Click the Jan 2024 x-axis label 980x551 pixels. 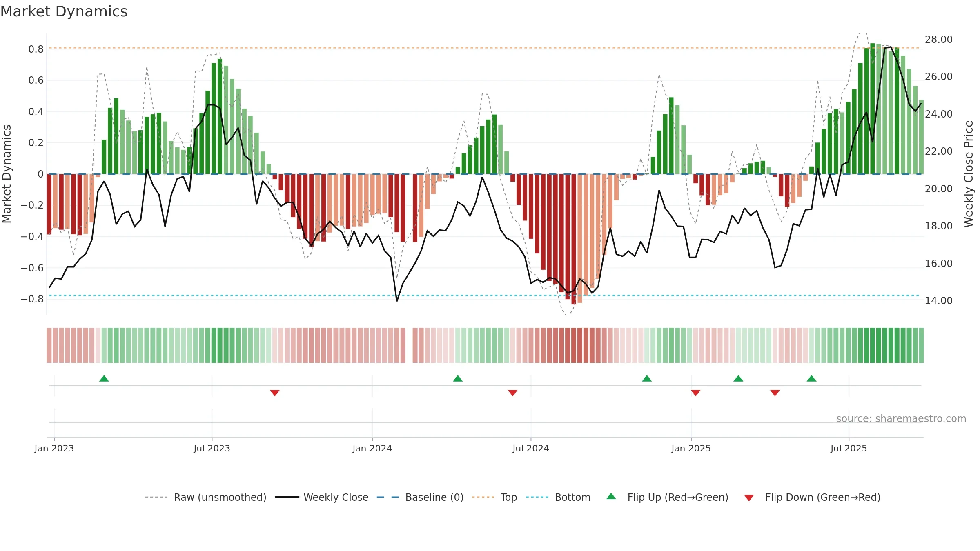coord(372,448)
